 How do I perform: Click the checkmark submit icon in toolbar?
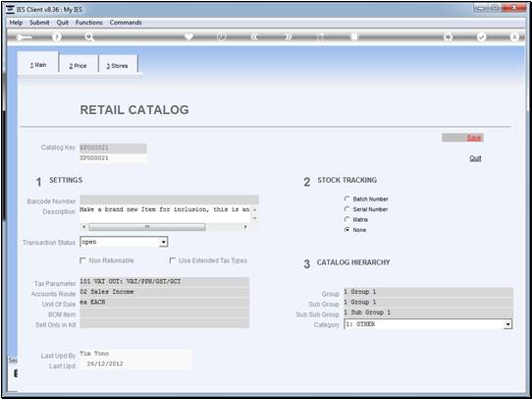pos(481,37)
